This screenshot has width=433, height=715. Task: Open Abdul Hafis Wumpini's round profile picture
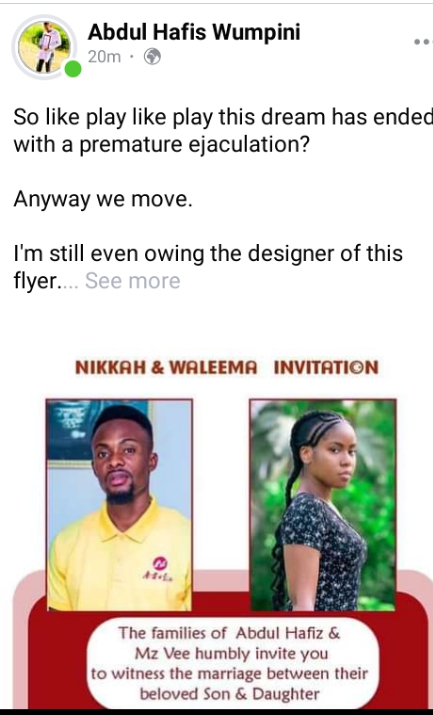[x=44, y=47]
